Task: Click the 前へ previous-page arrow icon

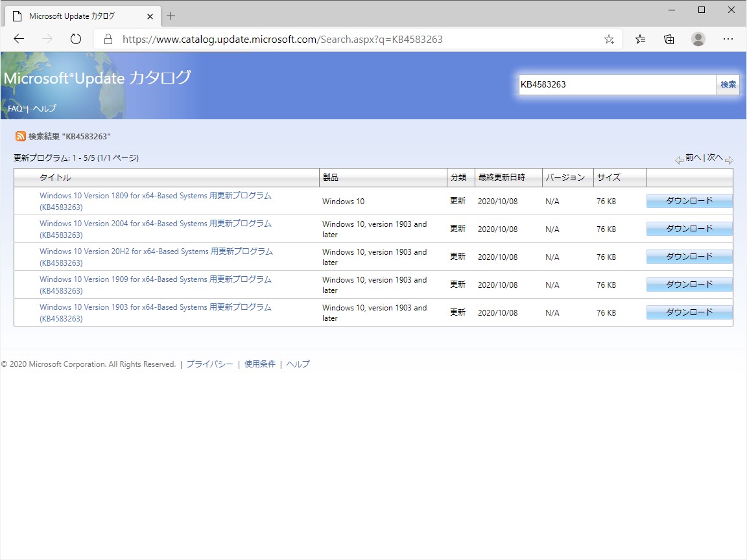Action: tap(679, 160)
